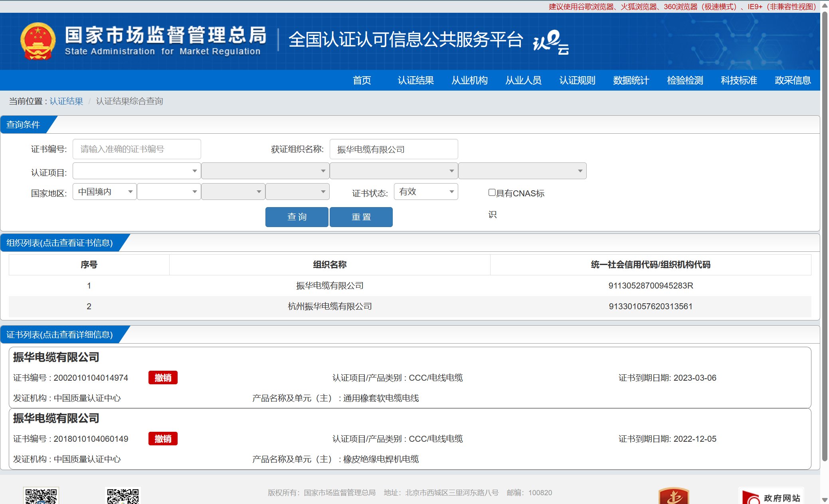Viewport: 829px width, 504px height.
Task: Select organization row 杭州振华电缆有限公司
Action: [x=410, y=306]
